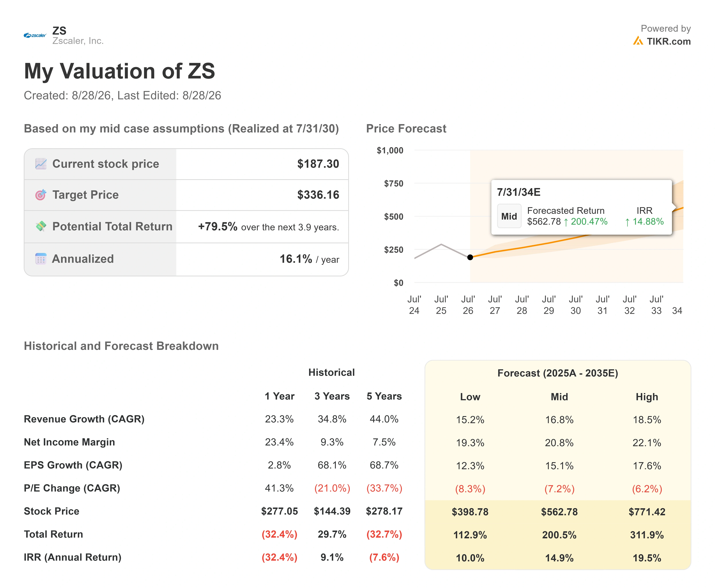Click the black current-price dot on chart
This screenshot has height=588, width=715.
point(470,257)
